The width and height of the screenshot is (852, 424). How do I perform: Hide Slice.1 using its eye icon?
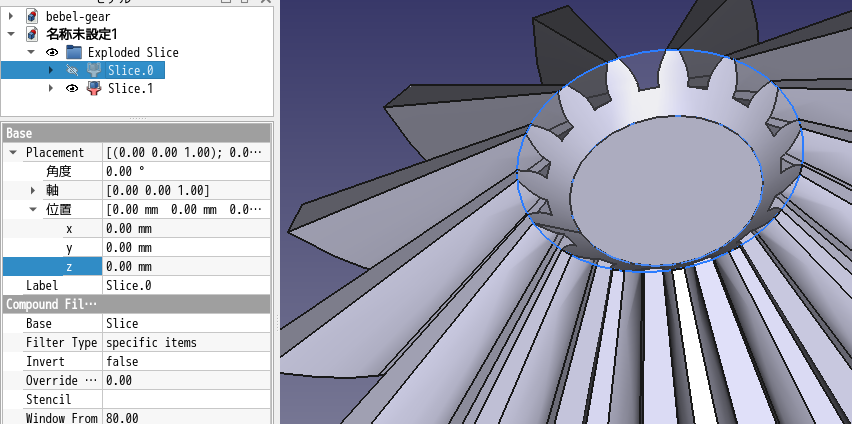coord(71,88)
